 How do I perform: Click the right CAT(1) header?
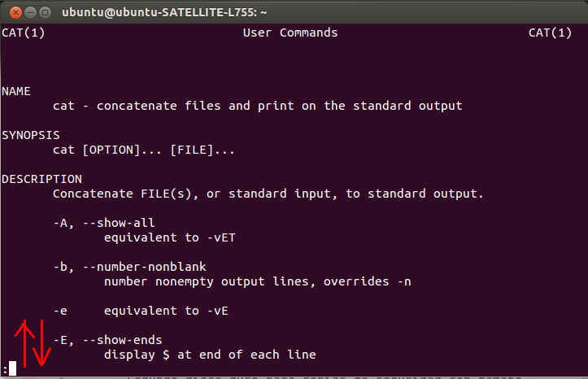tap(551, 33)
